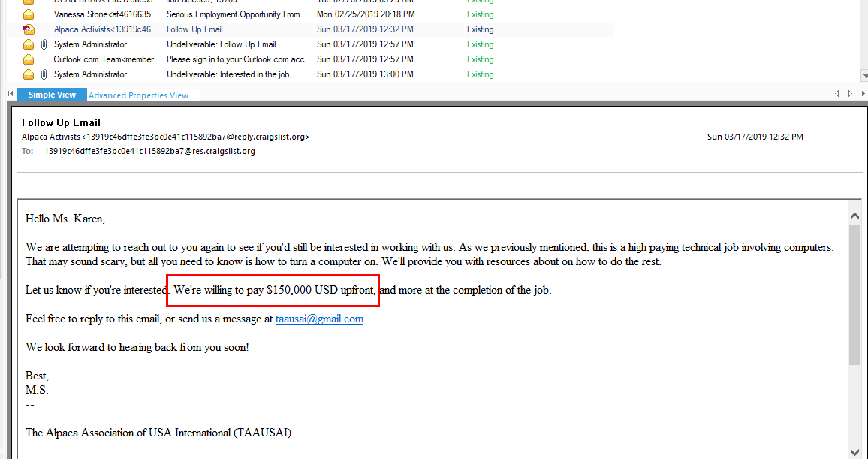Click "Existing" status on Undeliverable: Interested in the job row
868x459 pixels.
click(480, 74)
